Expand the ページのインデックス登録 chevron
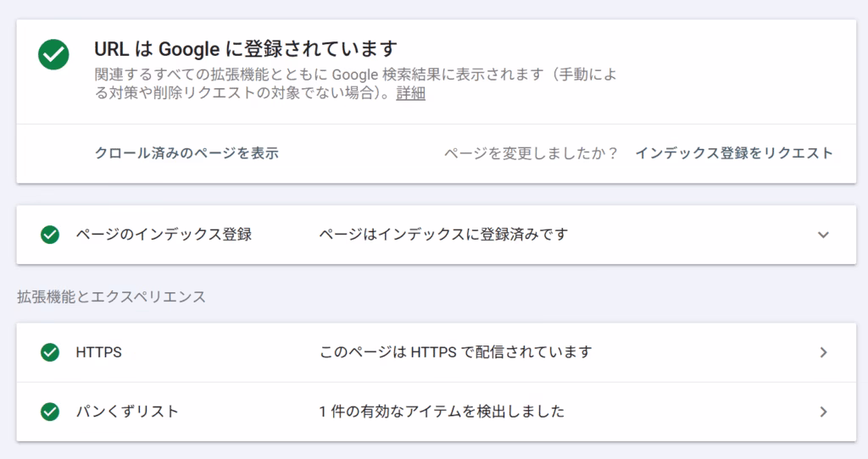The width and height of the screenshot is (868, 459). (x=823, y=235)
